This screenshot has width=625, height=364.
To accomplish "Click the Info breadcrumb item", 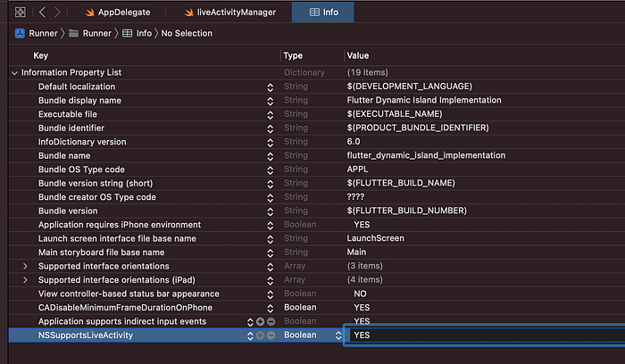I will pos(137,33).
